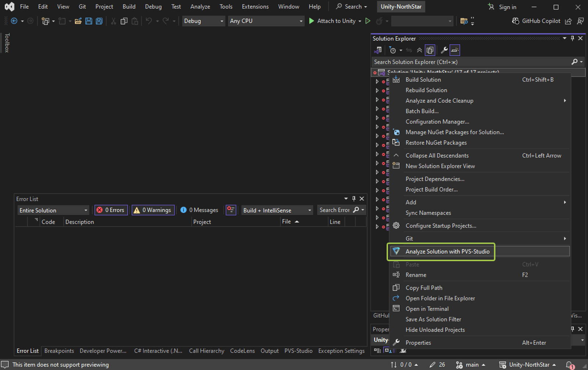Viewport: 588px width, 370px height.
Task: Open the Build + IntelliSense dropdown
Action: (277, 210)
